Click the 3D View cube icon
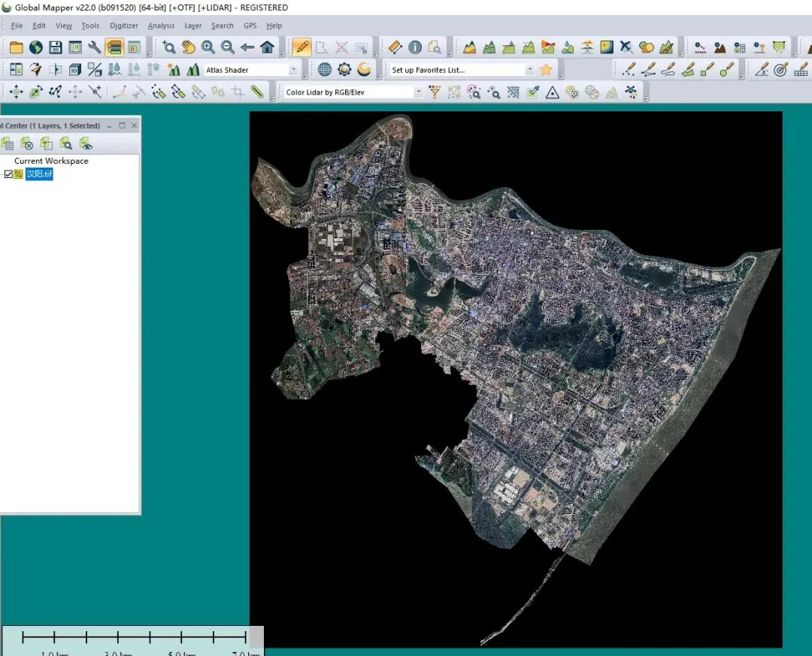812x656 pixels. tap(75, 70)
